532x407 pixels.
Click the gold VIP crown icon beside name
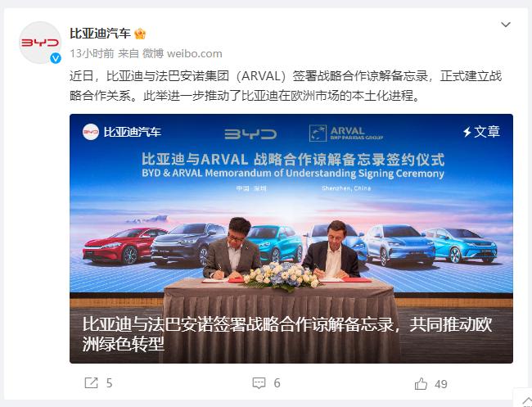140,34
